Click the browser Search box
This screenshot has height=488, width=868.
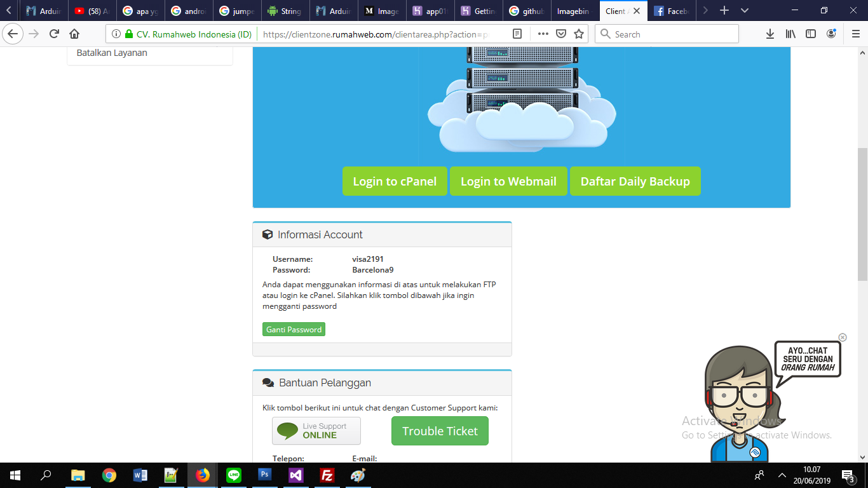667,34
